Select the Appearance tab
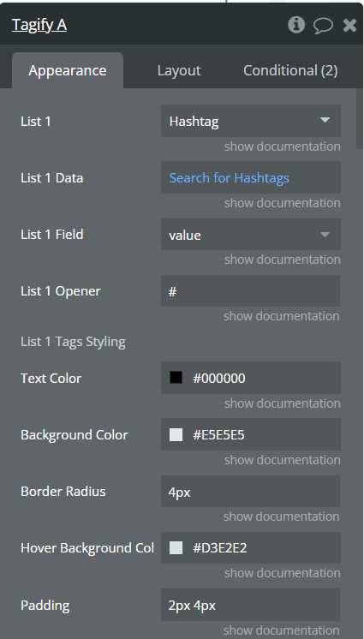Screen dimensions: 364x639 68,70
